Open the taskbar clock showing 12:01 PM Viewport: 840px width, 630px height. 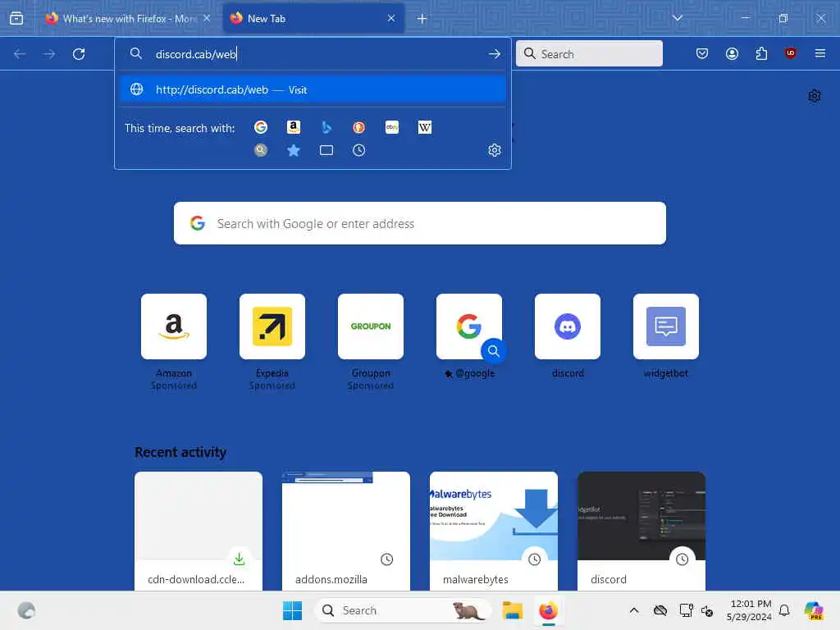749,610
